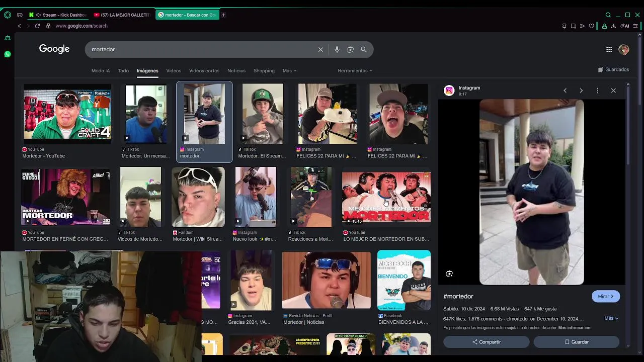Screen dimensions: 644x362
Task: Show next image in preview panel
Action: [x=581, y=90]
